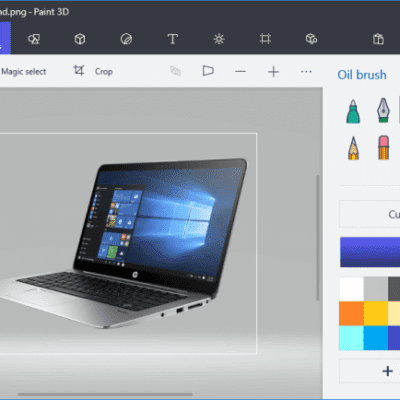The height and width of the screenshot is (400, 400).
Task: Pick the light cyan color swatch
Action: click(351, 338)
